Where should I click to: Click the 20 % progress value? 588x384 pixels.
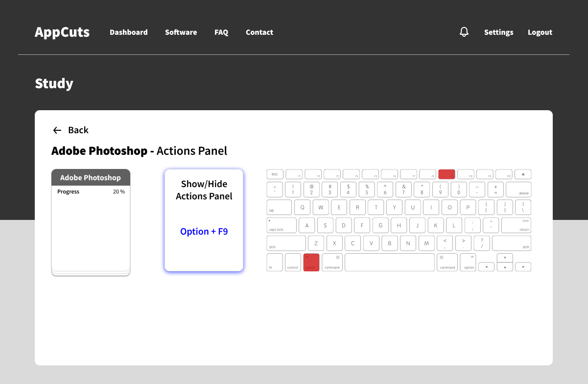pos(119,192)
